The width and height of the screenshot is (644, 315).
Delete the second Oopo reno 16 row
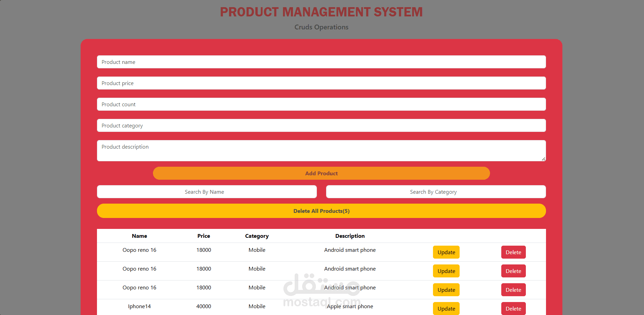(x=513, y=271)
